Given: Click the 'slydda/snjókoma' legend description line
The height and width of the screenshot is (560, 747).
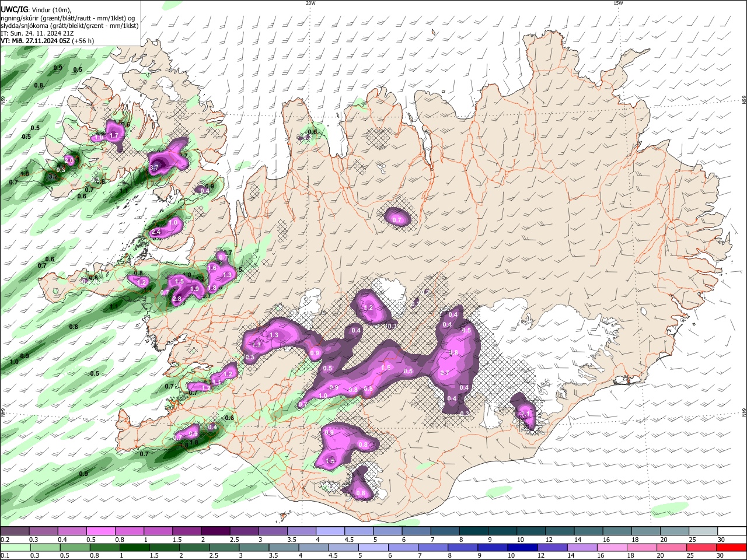Looking at the screenshot, I should click(69, 26).
